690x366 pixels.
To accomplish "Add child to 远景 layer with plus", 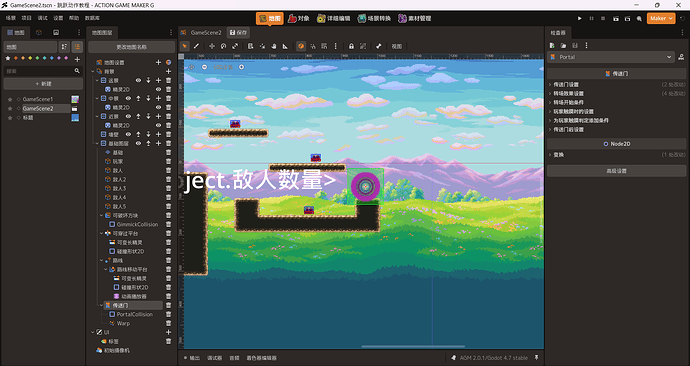I will 158,81.
